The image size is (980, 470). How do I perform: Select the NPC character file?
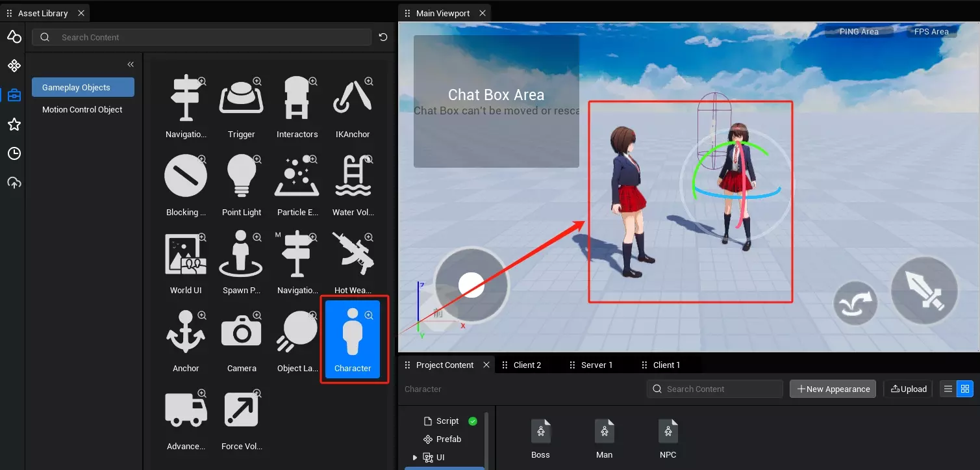point(668,439)
